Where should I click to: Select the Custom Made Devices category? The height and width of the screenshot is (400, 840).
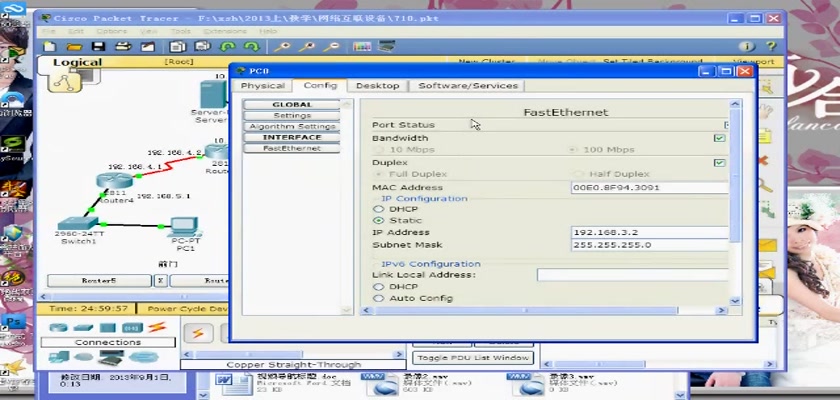pos(111,357)
